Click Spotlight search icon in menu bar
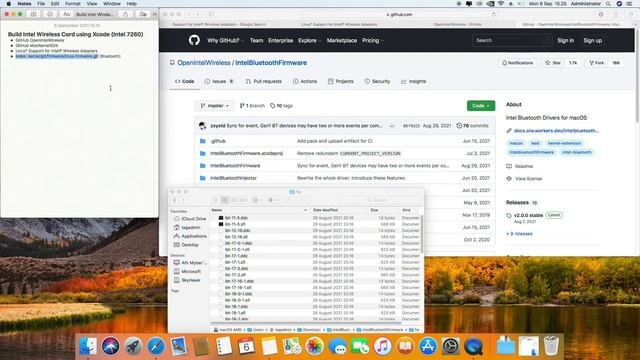 click(x=608, y=4)
